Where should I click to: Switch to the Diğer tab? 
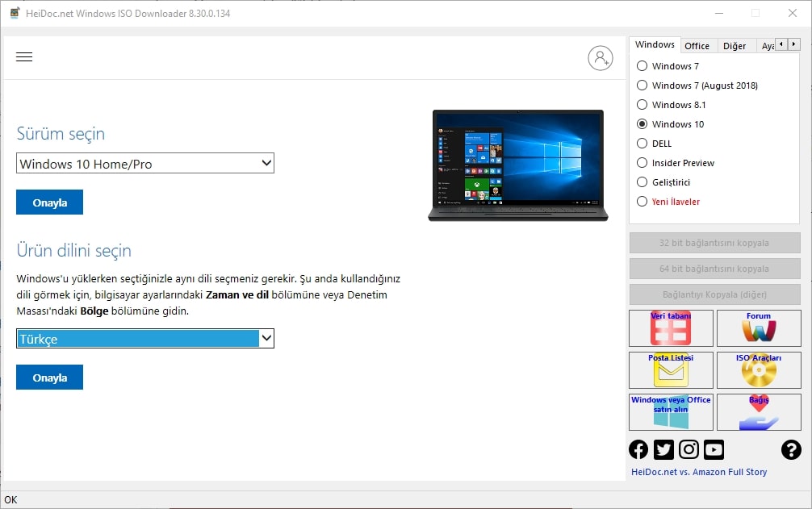coord(736,45)
